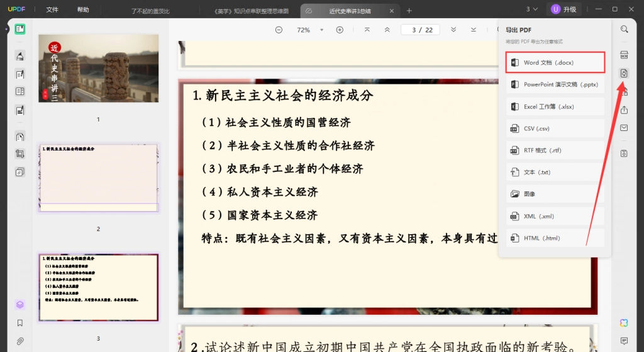Click the 导出 PDF panel title
The image size is (644, 352).
click(518, 30)
